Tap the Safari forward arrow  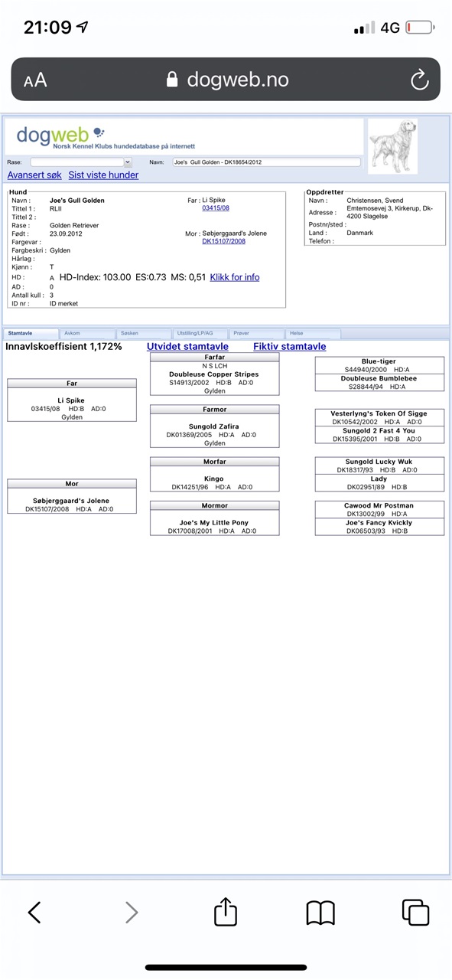click(x=132, y=912)
